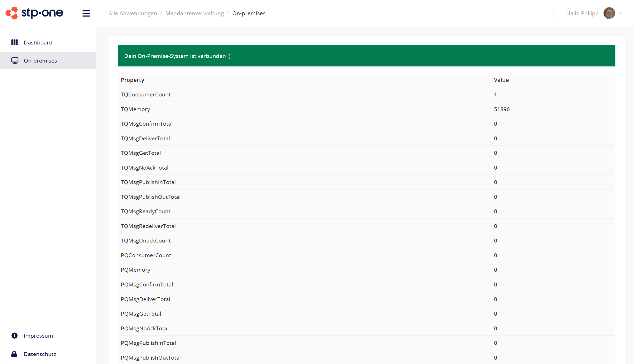Select the TQMsgRedeliverTotal row label
This screenshot has height=364, width=633.
(x=148, y=226)
